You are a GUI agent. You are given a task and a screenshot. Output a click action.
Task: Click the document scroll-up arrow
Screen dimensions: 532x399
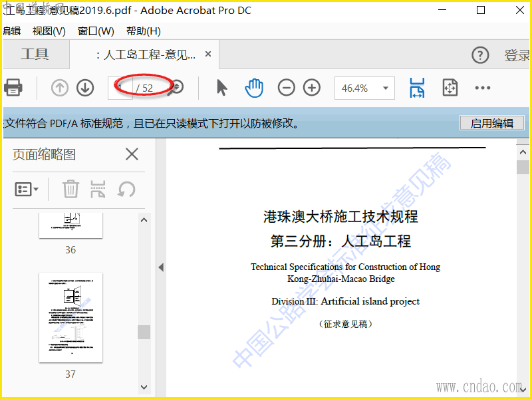tap(523, 152)
